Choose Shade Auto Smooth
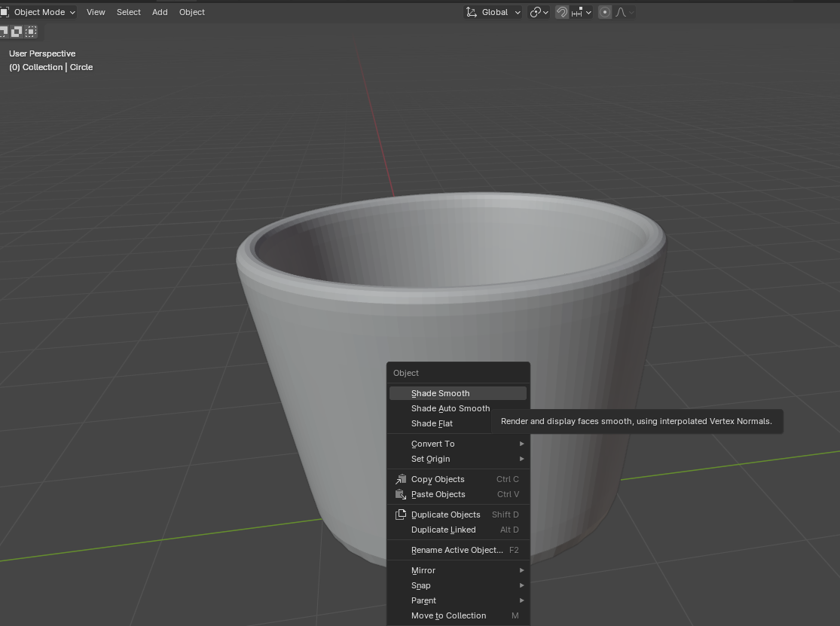The image size is (840, 626). tap(458, 408)
